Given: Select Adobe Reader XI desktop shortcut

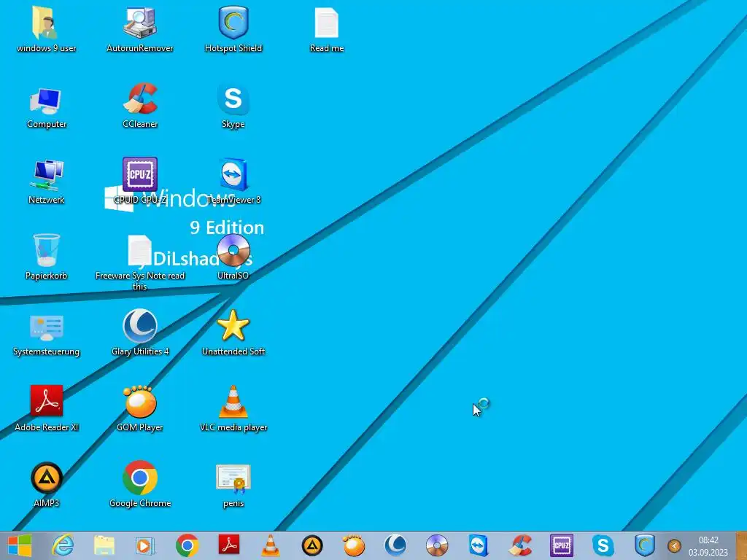Looking at the screenshot, I should pos(46,408).
